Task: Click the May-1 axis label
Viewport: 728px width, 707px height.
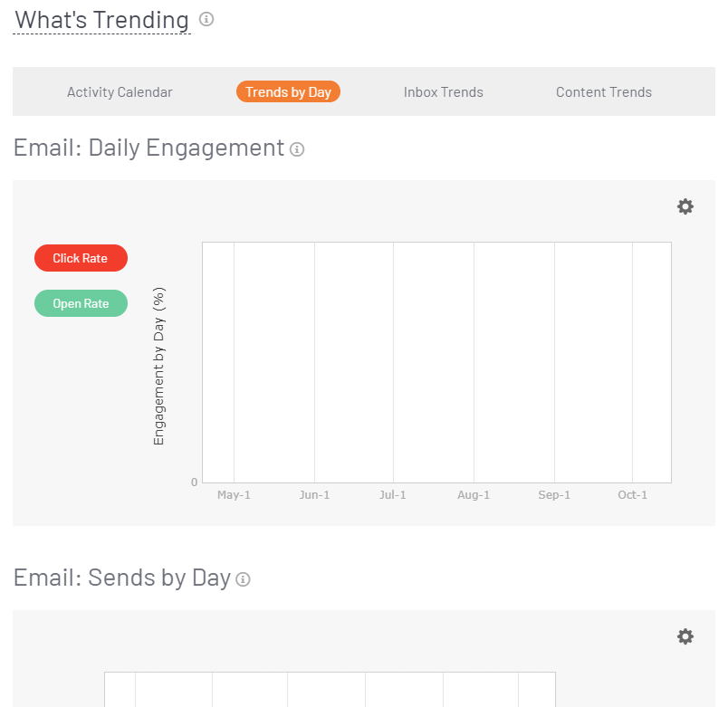Action: coord(234,495)
